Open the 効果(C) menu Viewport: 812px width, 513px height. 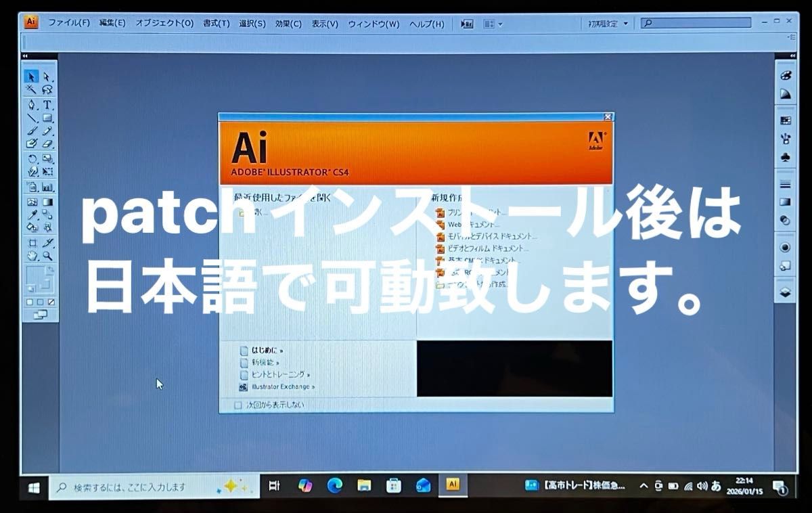[x=288, y=23]
